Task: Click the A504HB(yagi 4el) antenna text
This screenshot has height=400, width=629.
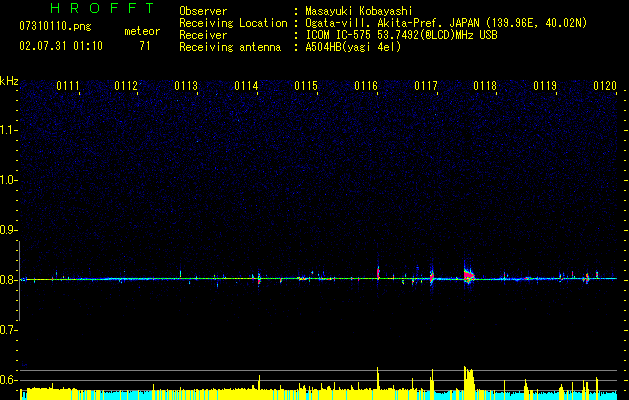Action: point(353,47)
